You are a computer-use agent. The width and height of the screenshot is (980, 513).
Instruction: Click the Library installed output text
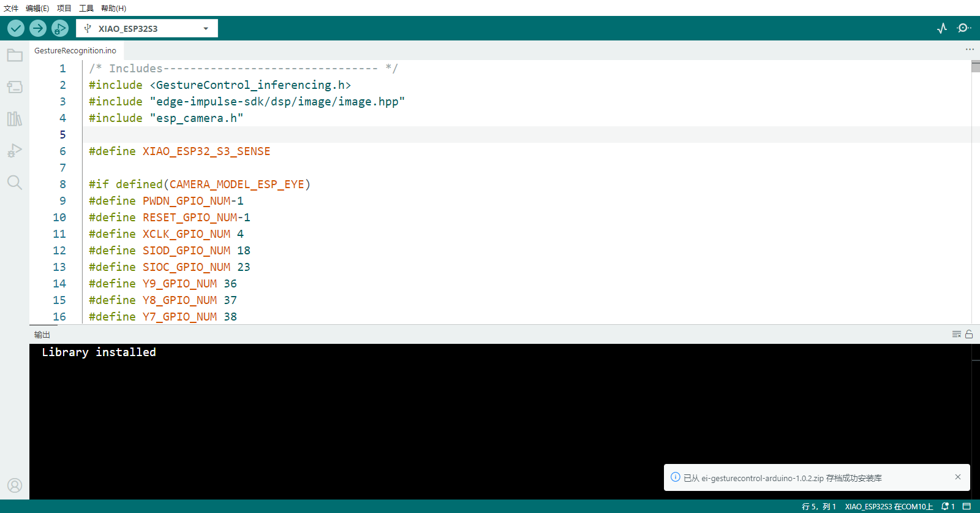tap(99, 352)
